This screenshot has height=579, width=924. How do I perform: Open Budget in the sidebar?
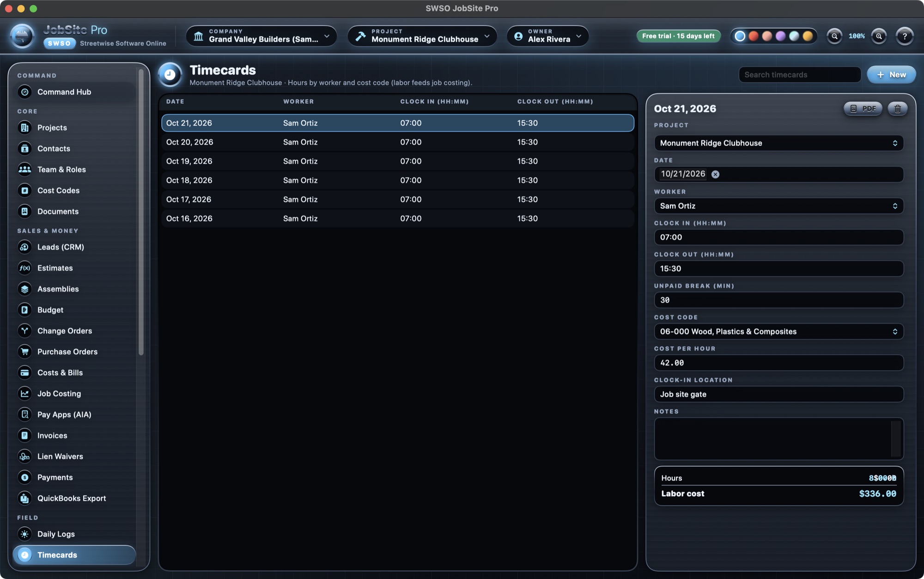pos(74,310)
